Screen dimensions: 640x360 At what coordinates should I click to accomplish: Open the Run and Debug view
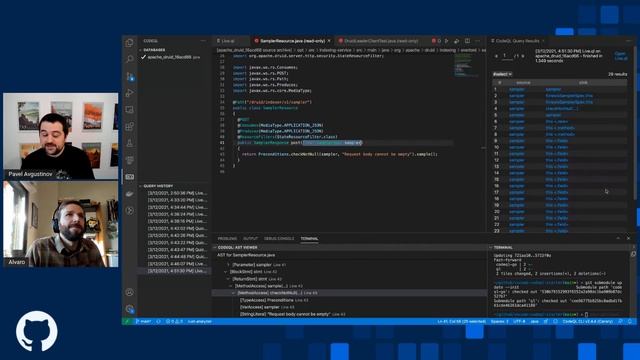[129, 93]
